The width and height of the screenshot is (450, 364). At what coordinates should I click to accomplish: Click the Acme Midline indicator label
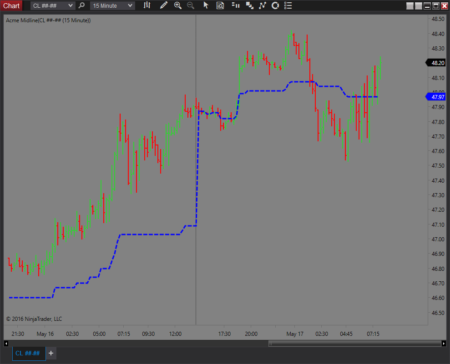pyautogui.click(x=48, y=21)
